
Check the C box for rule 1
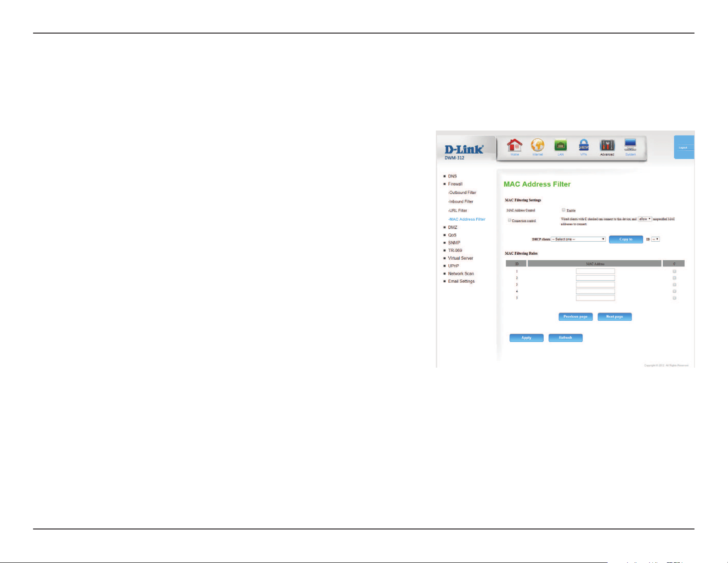[674, 271]
